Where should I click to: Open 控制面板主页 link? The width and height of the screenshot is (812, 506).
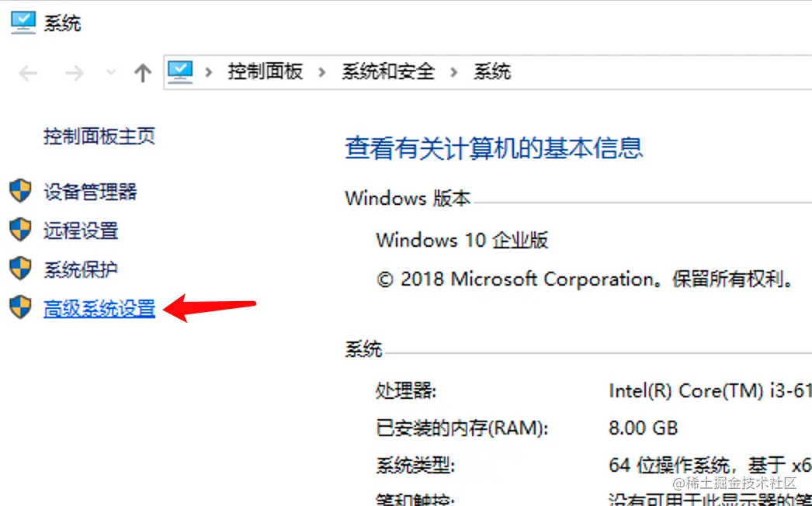tap(99, 137)
